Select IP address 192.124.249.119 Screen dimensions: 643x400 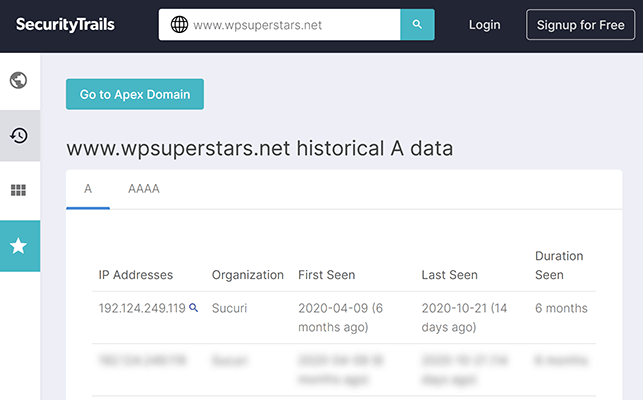142,308
